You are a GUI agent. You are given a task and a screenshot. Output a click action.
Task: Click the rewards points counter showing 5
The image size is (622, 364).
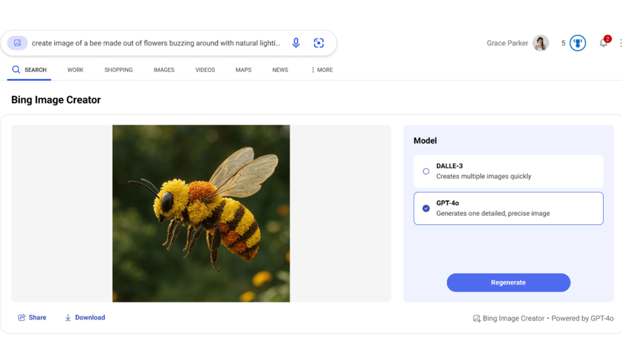[564, 43]
